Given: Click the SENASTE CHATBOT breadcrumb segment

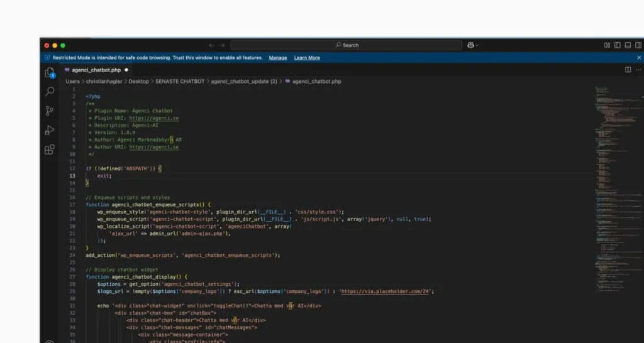Looking at the screenshot, I should 180,82.
